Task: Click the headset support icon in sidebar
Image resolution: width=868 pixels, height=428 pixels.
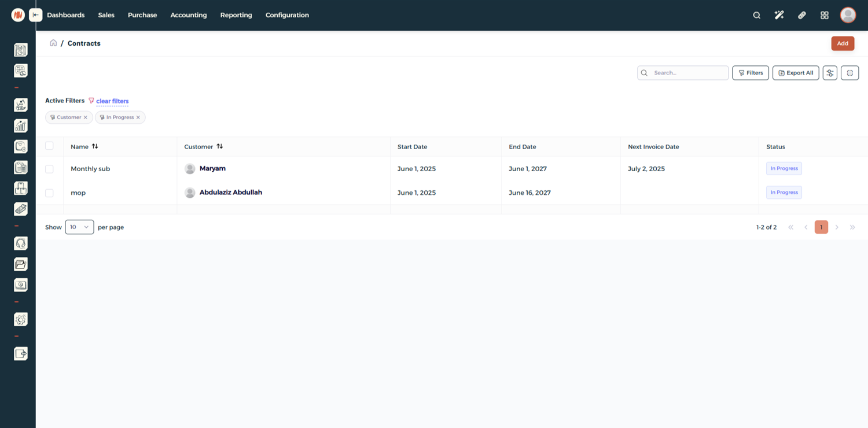Action: (21, 243)
